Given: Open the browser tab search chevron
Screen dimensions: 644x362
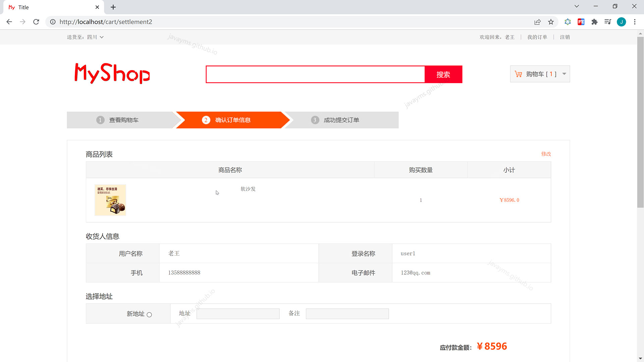Looking at the screenshot, I should [x=577, y=6].
